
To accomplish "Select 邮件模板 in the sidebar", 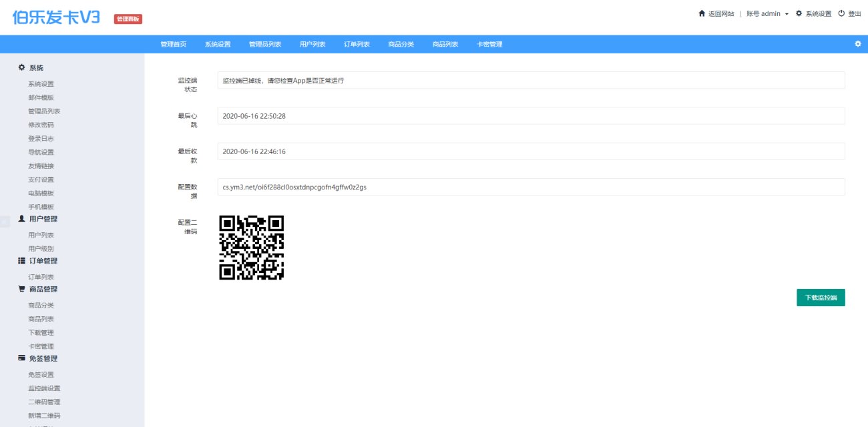I will 41,97.
